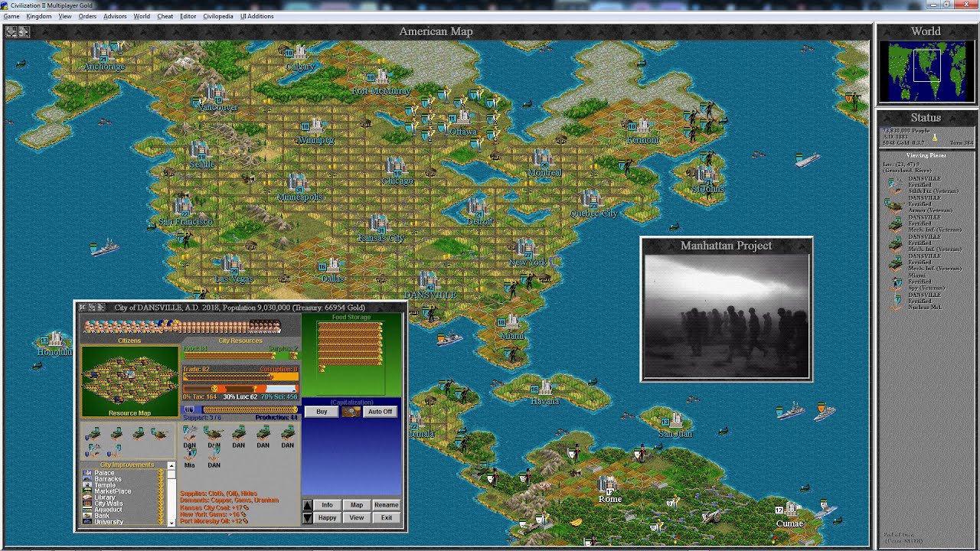Click the Rename city button
This screenshot has height=551, width=980.
[x=386, y=505]
